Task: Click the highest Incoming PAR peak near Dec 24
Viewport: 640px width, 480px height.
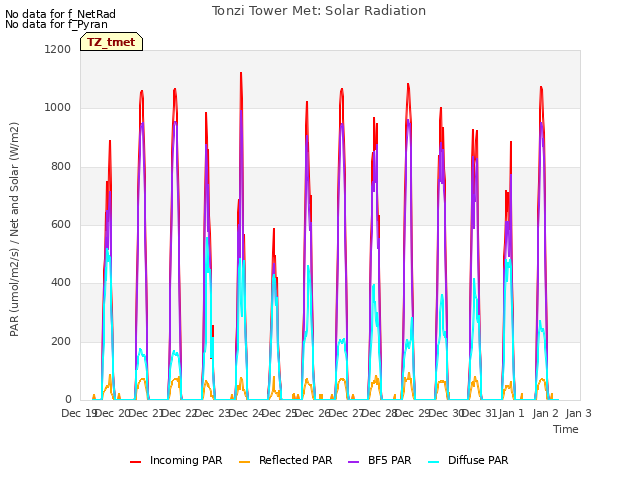Action: tap(241, 74)
